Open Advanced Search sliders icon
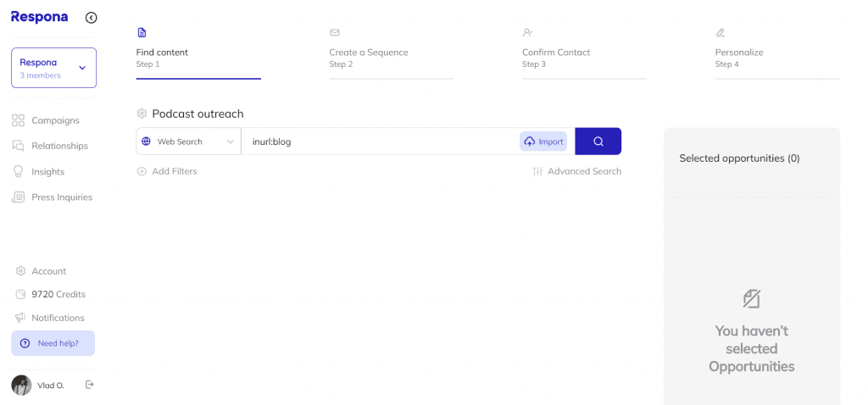868x405 pixels. click(537, 171)
